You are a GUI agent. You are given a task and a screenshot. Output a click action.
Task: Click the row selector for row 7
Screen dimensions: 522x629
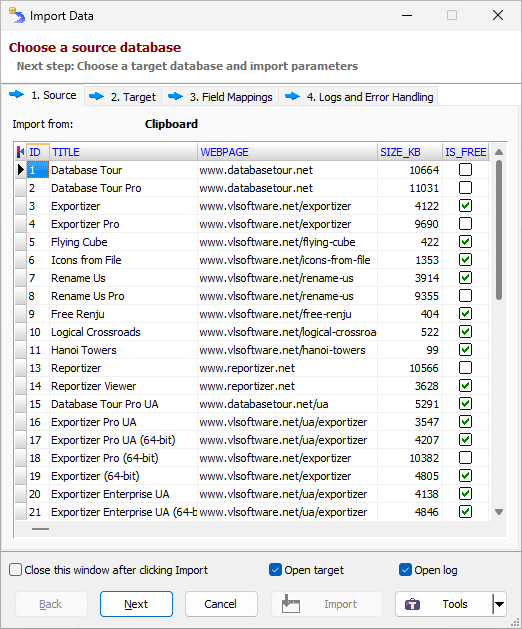tap(20, 278)
